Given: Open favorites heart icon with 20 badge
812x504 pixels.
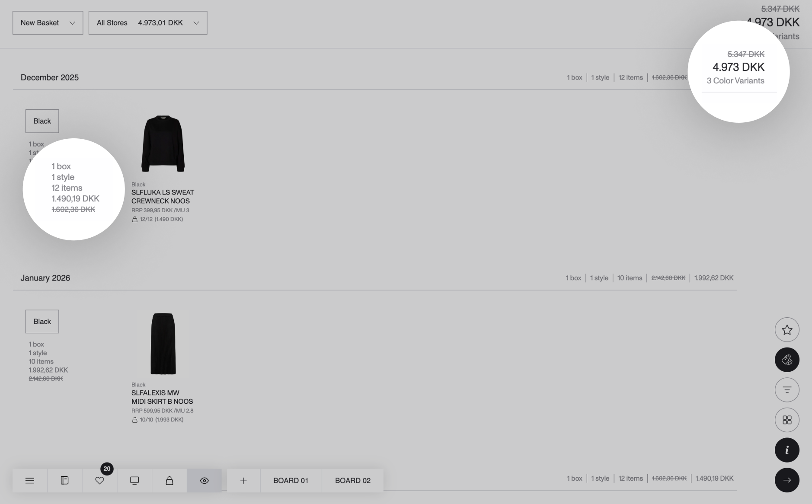Looking at the screenshot, I should pyautogui.click(x=99, y=481).
